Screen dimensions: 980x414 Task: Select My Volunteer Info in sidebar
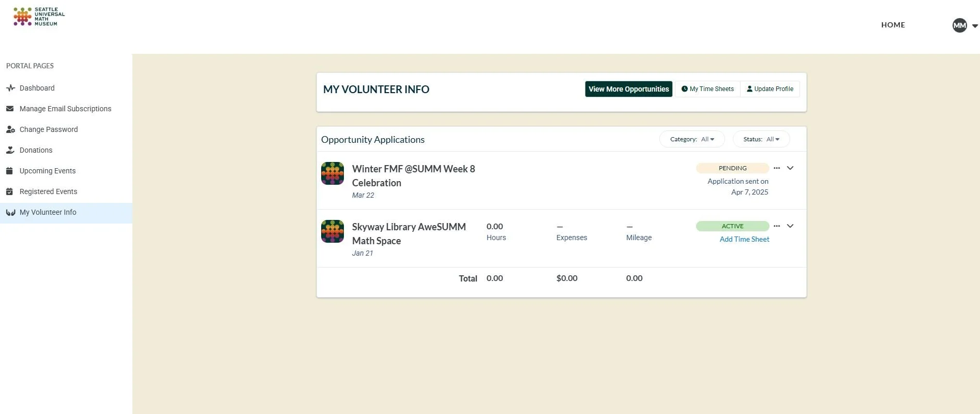pyautogui.click(x=66, y=213)
